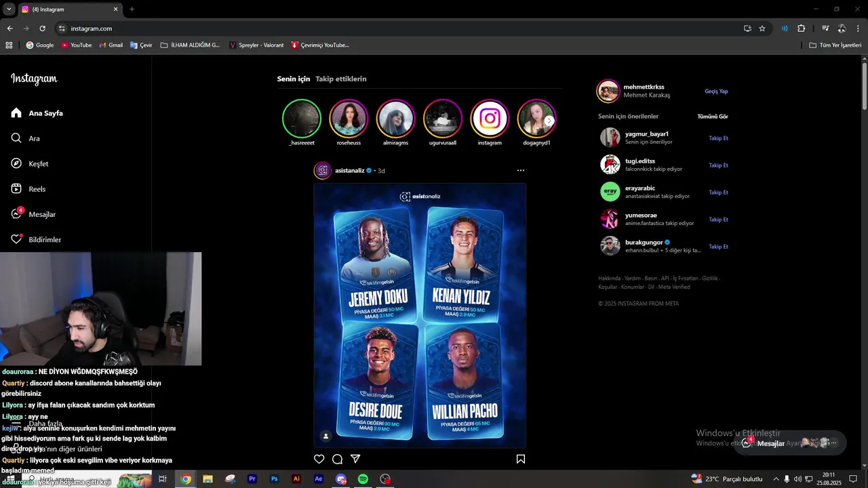
Task: Open post options three-dot menu
Action: tap(521, 170)
